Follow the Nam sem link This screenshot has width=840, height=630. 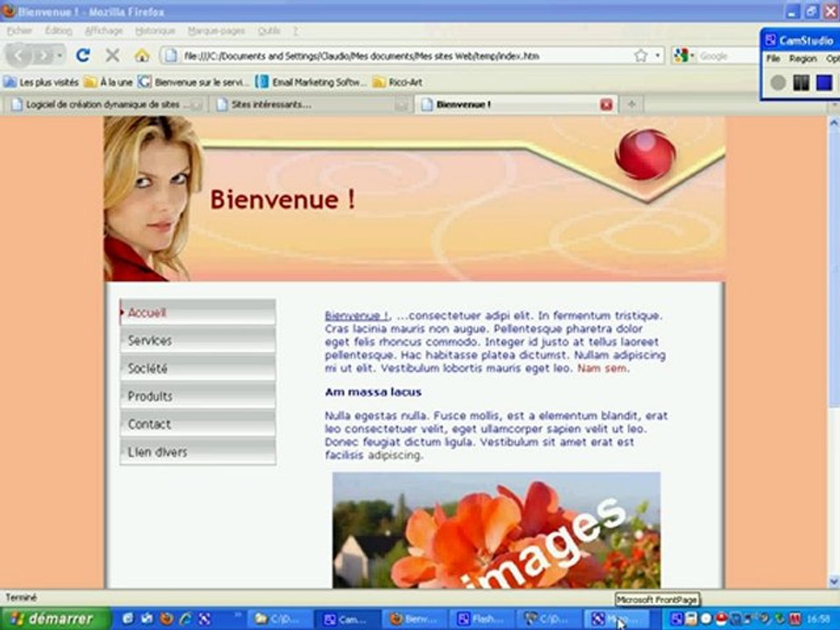tap(602, 368)
